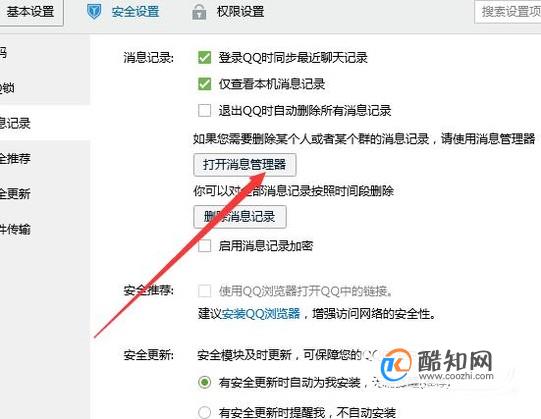The height and width of the screenshot is (419, 541).
Task: Click the 删除消息记录 button
Action: [x=240, y=217]
